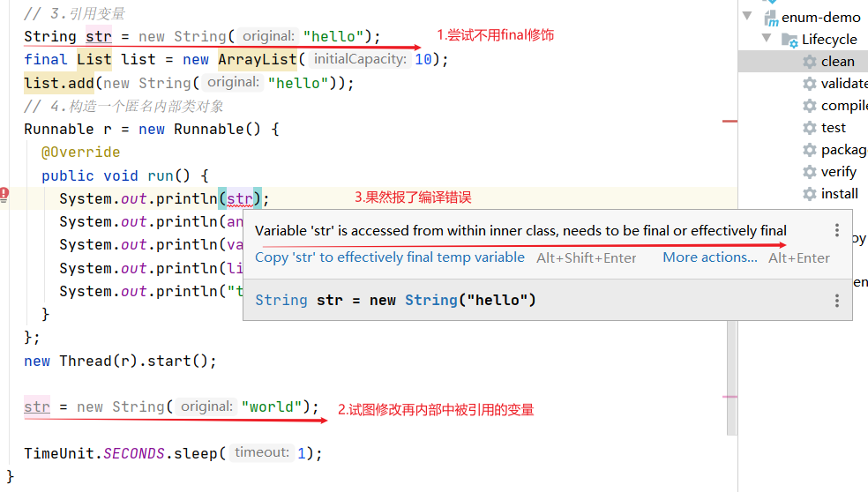The image size is (868, 492).
Task: Click the 'timeout:' parameter hint
Action: 262,452
